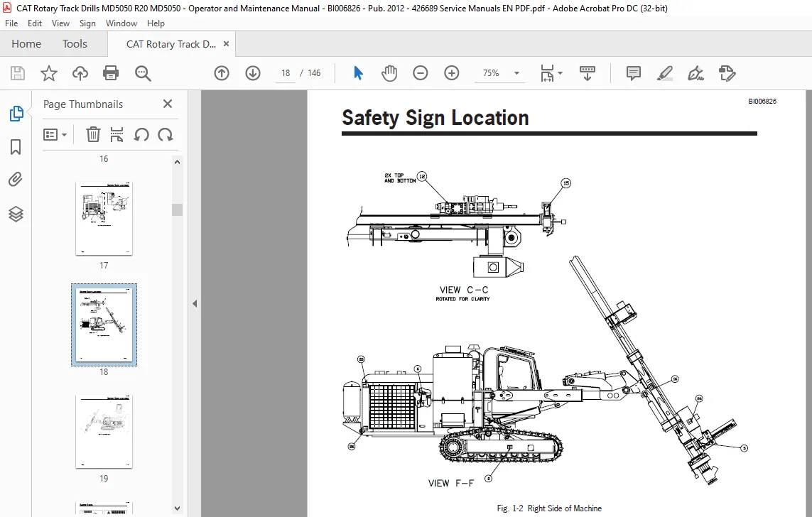The width and height of the screenshot is (812, 517).
Task: Open thumbnail options dropdown menu
Action: [55, 134]
